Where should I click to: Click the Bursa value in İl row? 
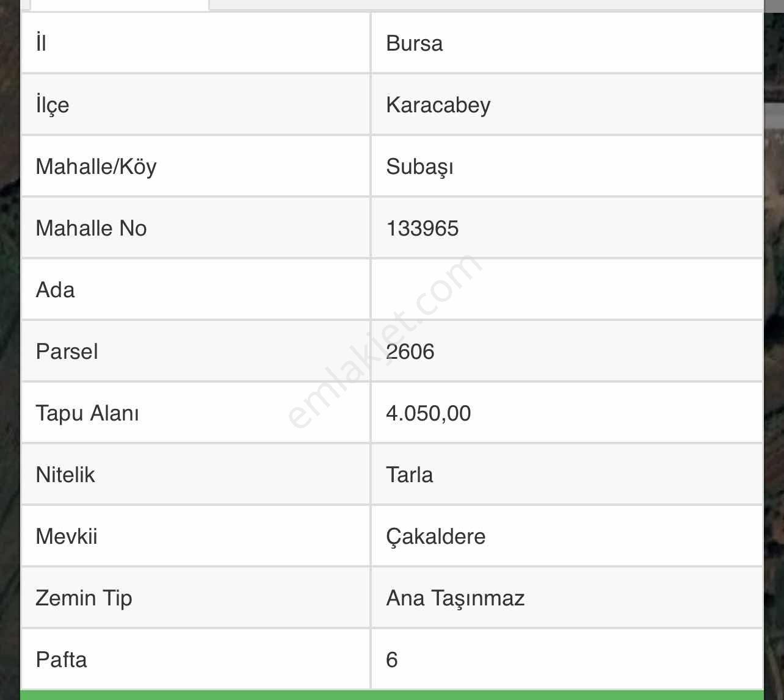coord(415,44)
